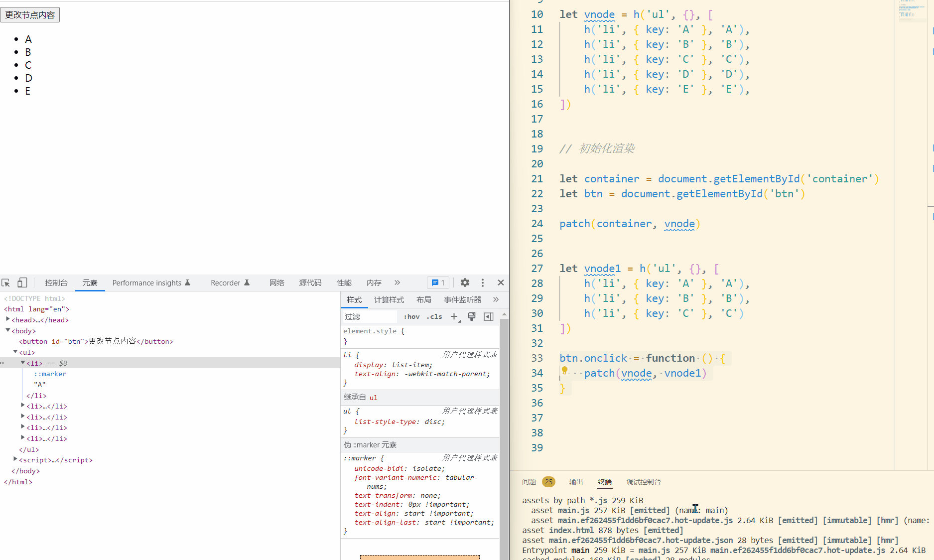This screenshot has width=934, height=560.
Task: Focus the 过滤 styles filter field
Action: [369, 317]
